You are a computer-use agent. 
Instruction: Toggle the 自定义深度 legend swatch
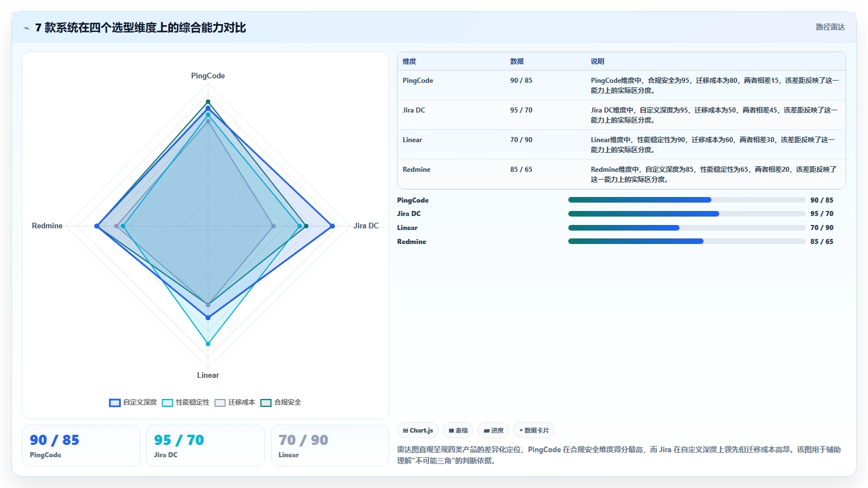click(115, 403)
